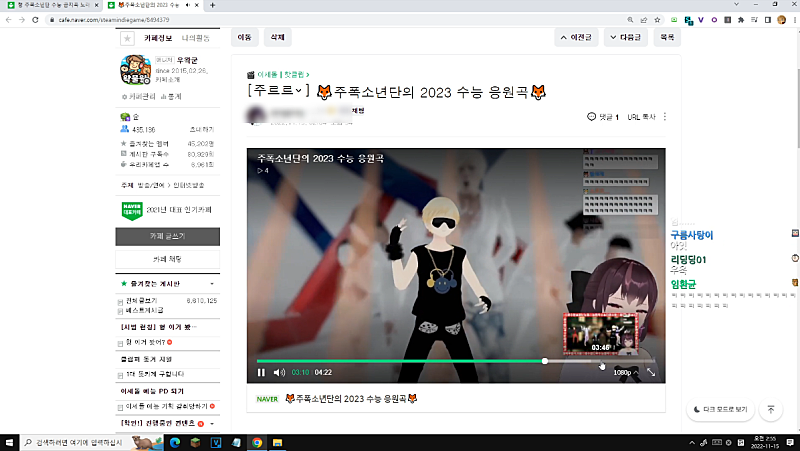Click the 이동 button above the post
This screenshot has height=451, width=800.
click(x=244, y=37)
